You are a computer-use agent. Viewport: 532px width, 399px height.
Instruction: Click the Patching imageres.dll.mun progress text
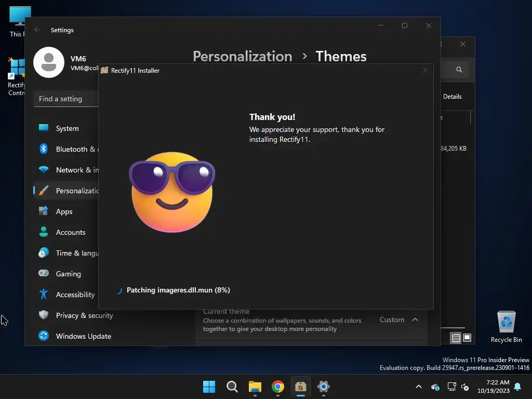[x=178, y=290]
